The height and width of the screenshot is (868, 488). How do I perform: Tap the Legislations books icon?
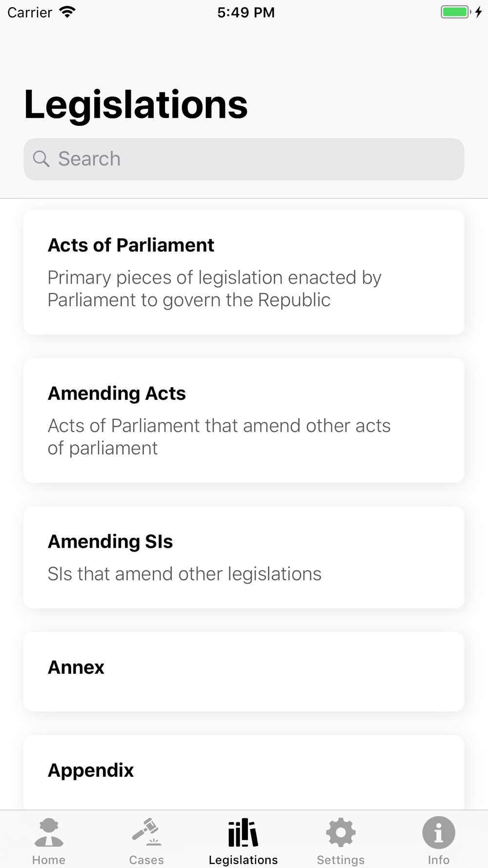pos(243,832)
